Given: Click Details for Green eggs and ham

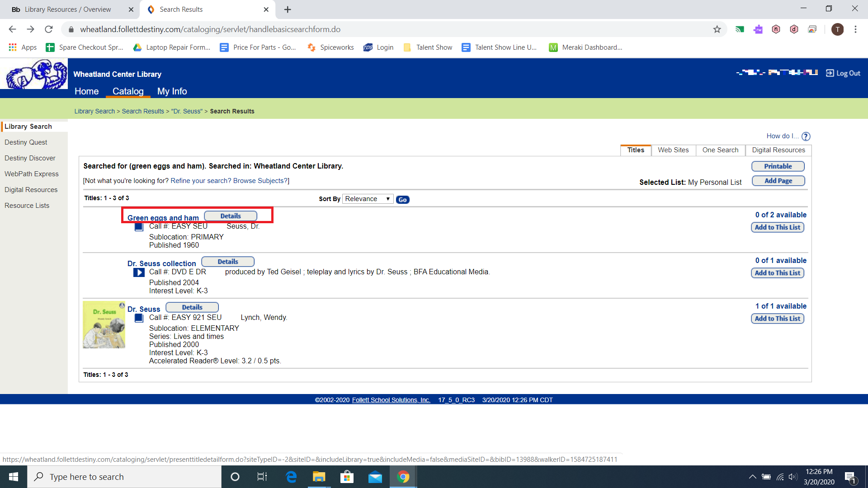Looking at the screenshot, I should (x=231, y=216).
